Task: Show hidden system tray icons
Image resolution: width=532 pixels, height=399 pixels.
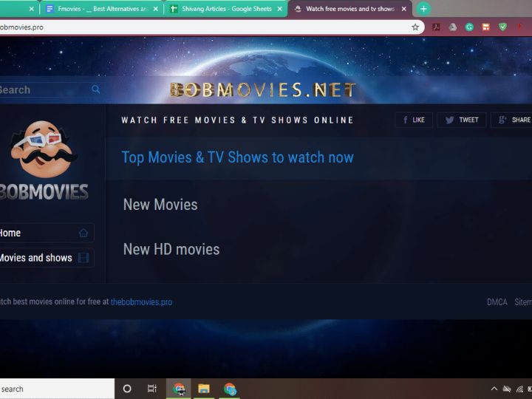Action: (x=494, y=389)
